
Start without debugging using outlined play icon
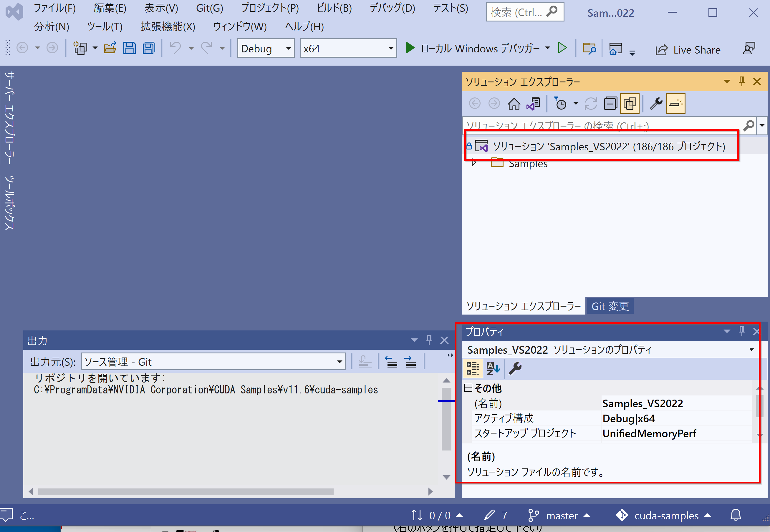click(x=562, y=48)
